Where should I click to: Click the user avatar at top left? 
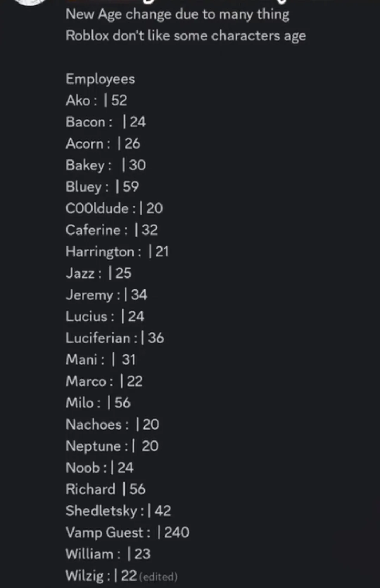tap(30, 2)
